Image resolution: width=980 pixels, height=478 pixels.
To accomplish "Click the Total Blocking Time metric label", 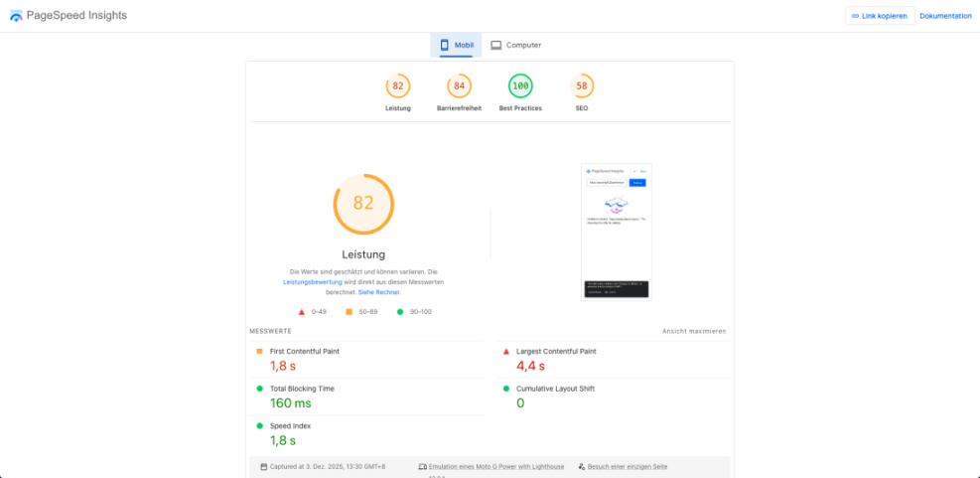I will click(302, 389).
